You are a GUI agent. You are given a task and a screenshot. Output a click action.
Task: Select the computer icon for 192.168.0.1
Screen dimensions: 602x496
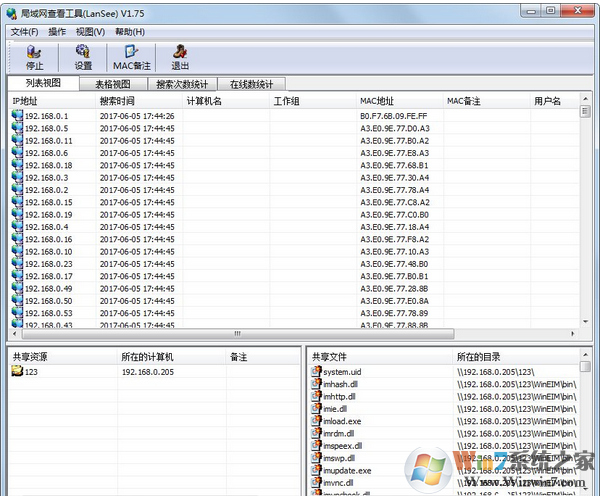tap(17, 116)
